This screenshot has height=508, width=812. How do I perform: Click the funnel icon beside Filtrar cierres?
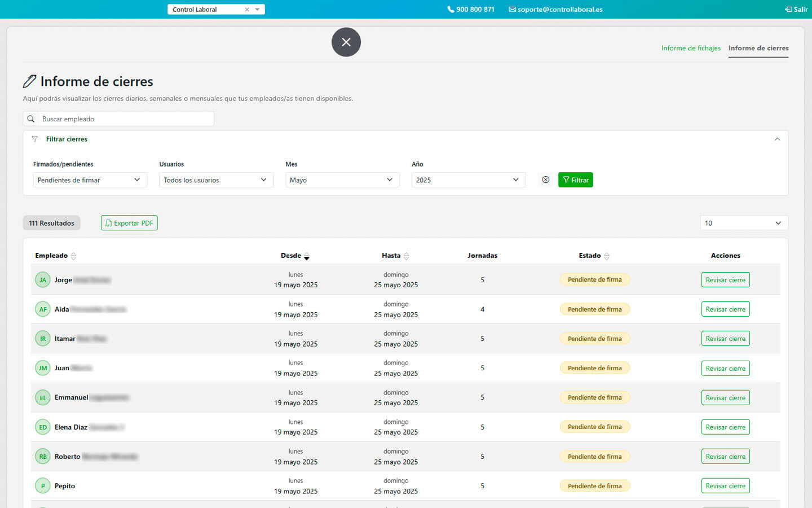[x=34, y=139]
